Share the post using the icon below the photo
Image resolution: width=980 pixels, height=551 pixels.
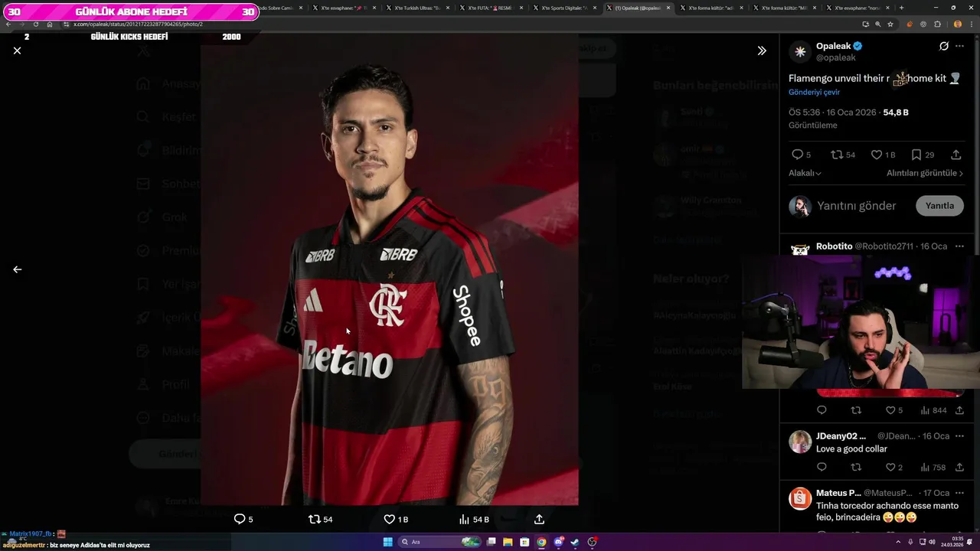click(539, 519)
